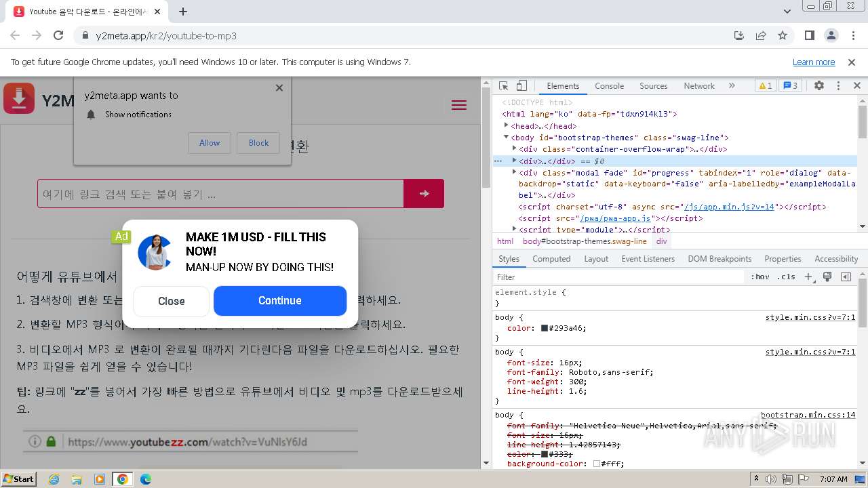Open the /pwa/pwa-app.js source link

[614, 218]
